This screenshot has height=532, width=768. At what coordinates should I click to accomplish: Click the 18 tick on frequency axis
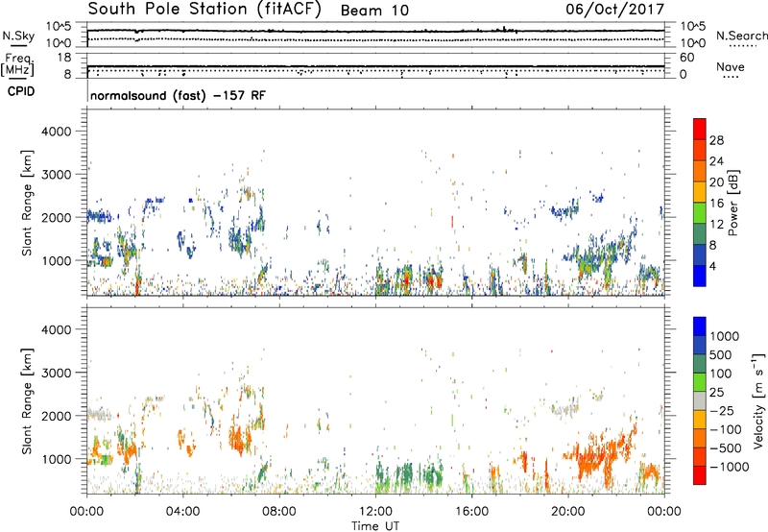(64, 58)
